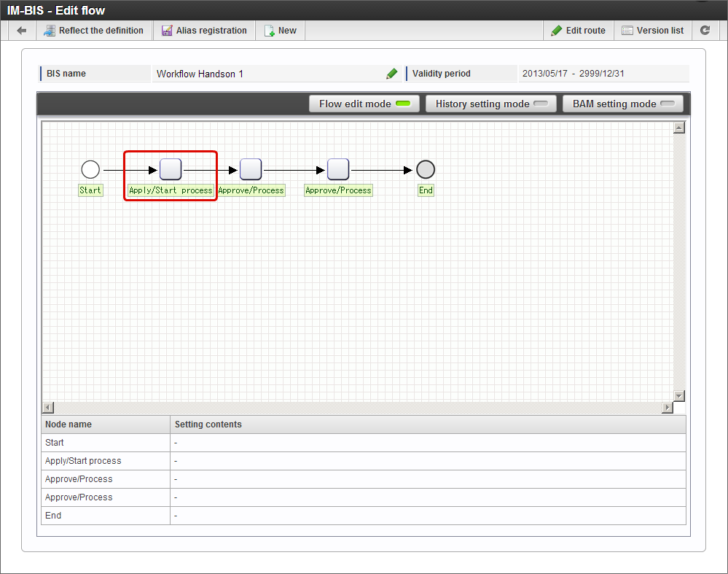
Task: Enable Flow edit mode
Action: click(x=364, y=104)
